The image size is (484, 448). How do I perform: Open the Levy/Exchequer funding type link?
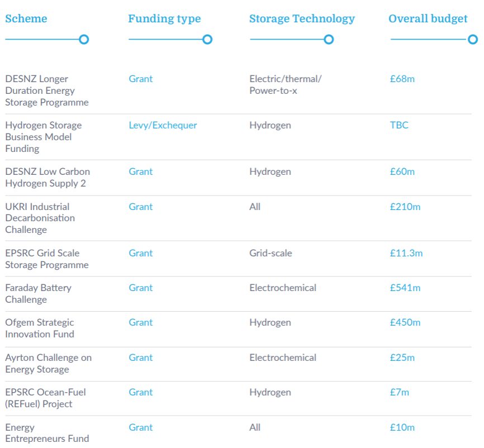tap(163, 125)
